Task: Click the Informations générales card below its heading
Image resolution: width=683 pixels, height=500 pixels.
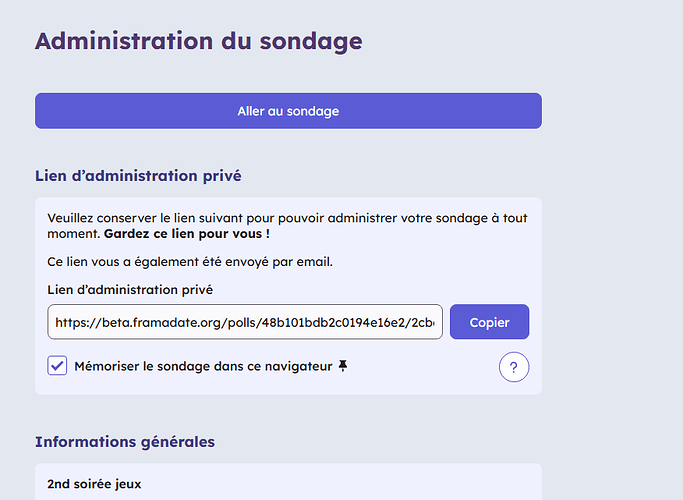Action: (x=288, y=482)
